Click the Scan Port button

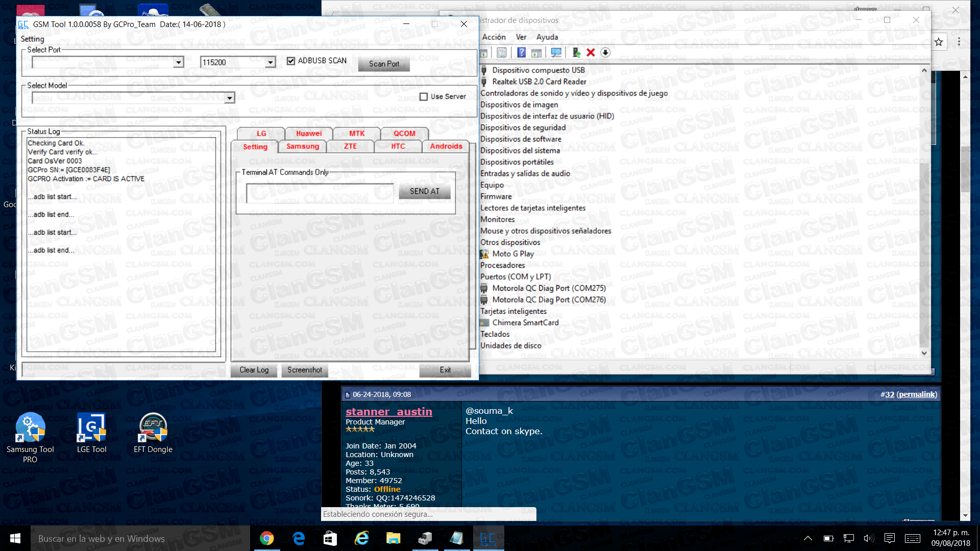pyautogui.click(x=384, y=64)
